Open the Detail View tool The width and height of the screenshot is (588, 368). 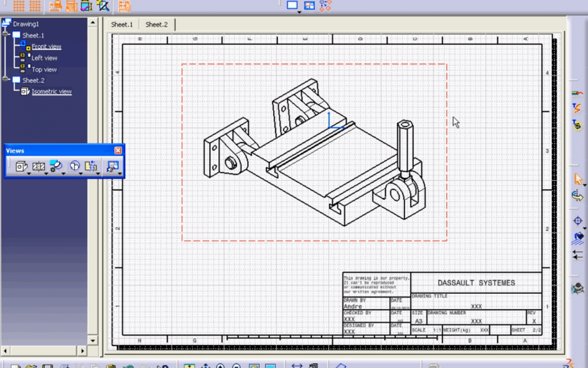[56, 166]
